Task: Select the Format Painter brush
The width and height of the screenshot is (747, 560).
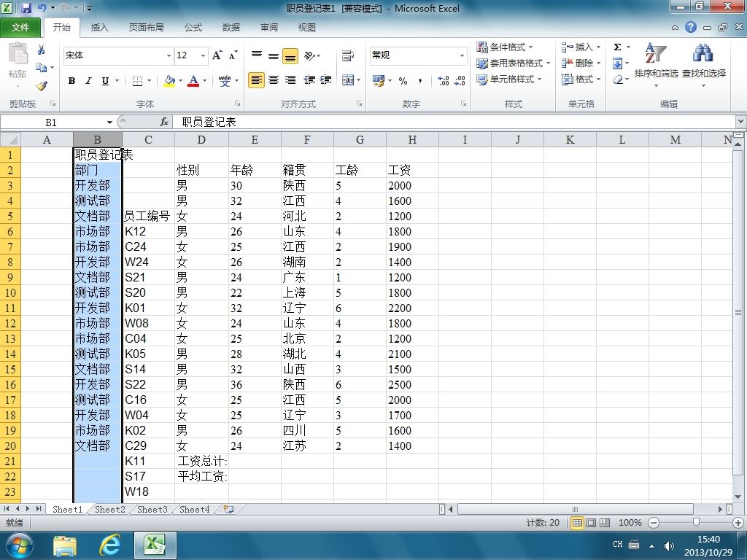Action: click(x=42, y=86)
